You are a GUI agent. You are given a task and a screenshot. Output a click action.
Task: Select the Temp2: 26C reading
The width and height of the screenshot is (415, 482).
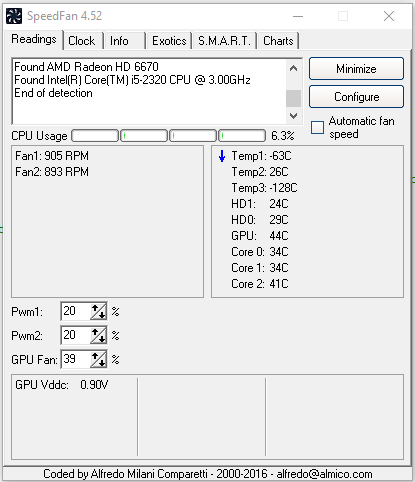[260, 172]
